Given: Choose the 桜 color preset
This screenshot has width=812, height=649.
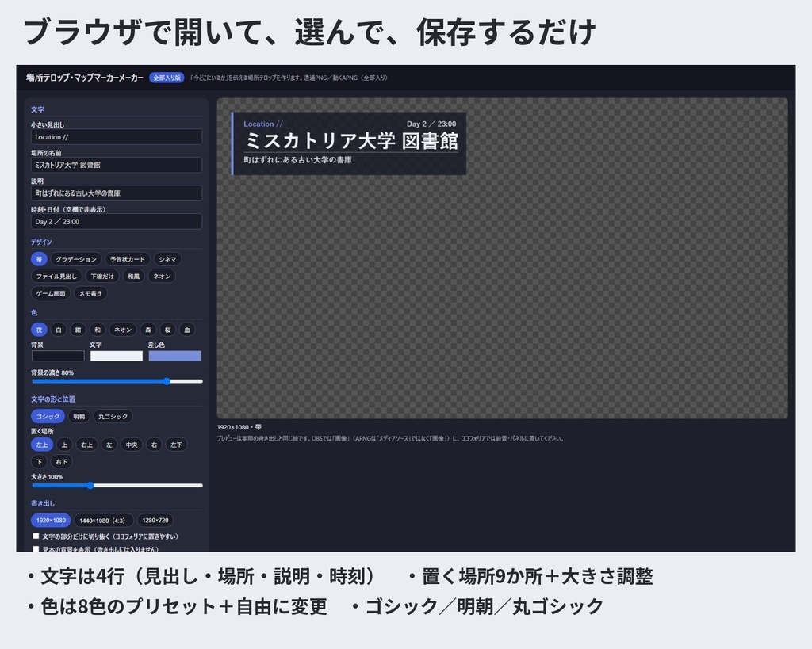Looking at the screenshot, I should (x=168, y=330).
